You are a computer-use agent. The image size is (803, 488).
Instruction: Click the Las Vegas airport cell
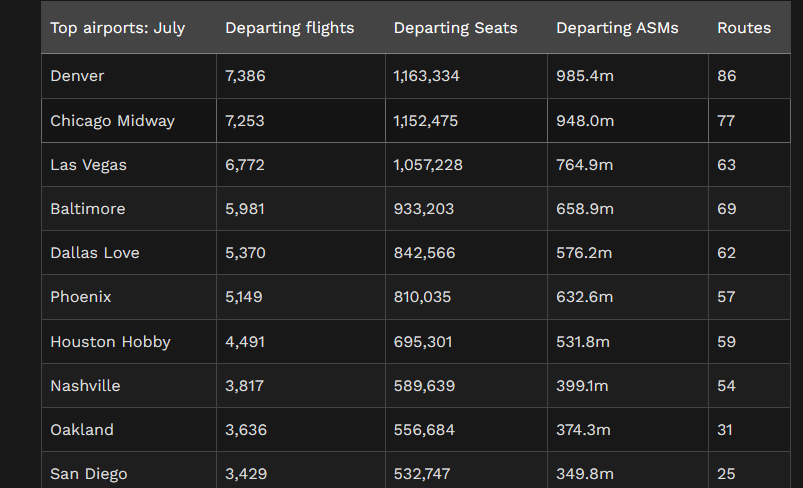[x=88, y=165]
